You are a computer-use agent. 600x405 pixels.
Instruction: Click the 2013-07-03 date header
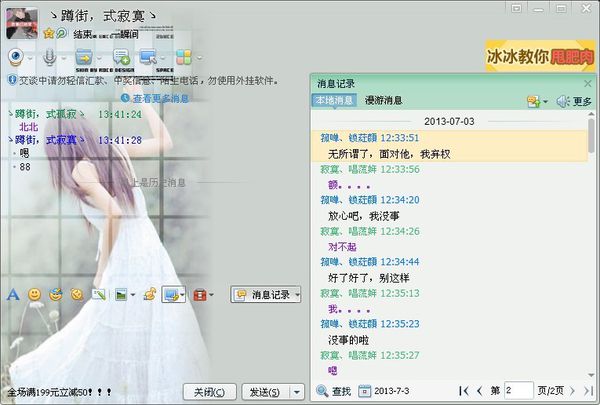(449, 121)
